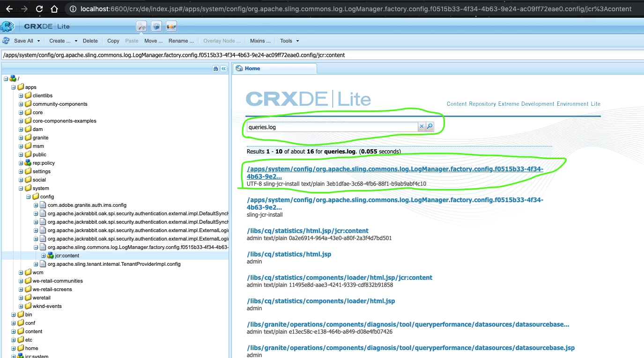Viewport: 644px width, 358px height.
Task: Run the search using the magnifier icon
Action: click(430, 127)
